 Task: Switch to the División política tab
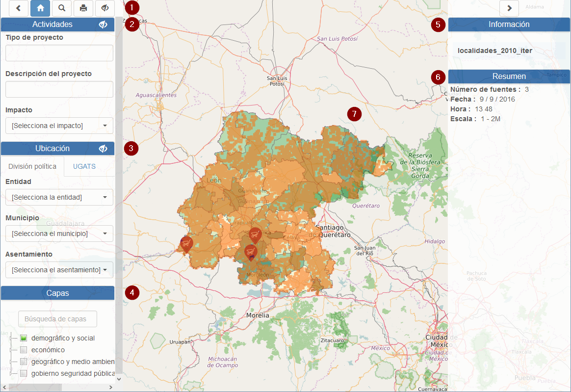point(32,166)
